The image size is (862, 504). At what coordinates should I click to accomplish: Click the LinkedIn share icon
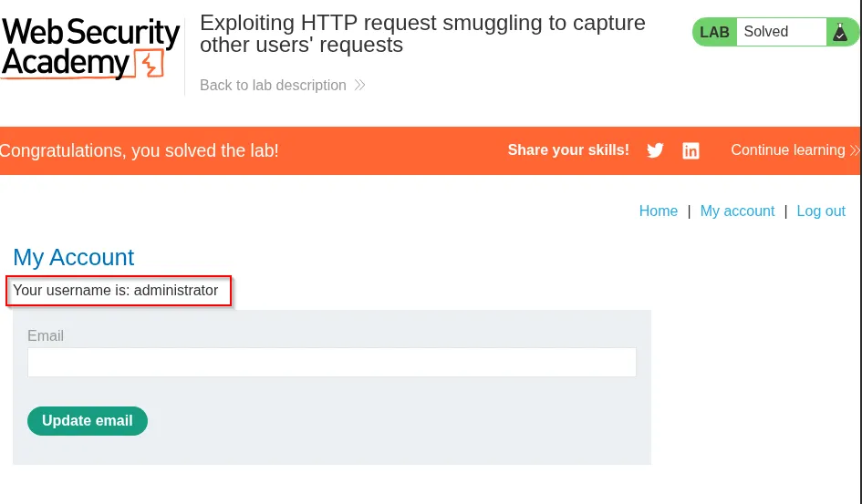pyautogui.click(x=691, y=151)
